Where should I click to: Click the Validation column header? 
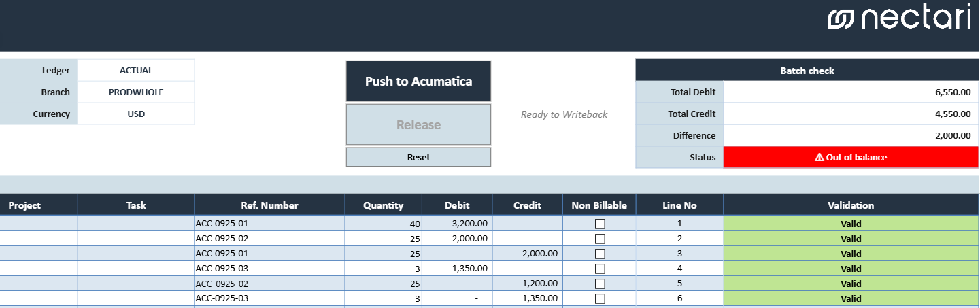click(x=851, y=205)
